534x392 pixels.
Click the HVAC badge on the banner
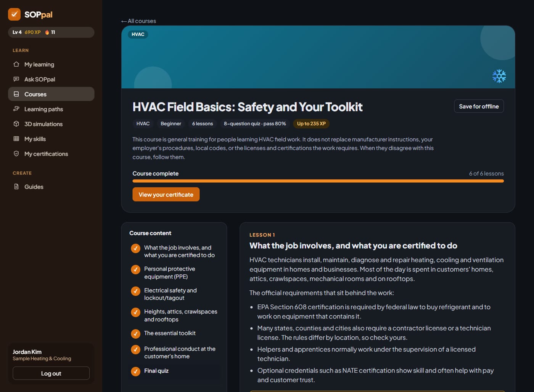click(138, 34)
